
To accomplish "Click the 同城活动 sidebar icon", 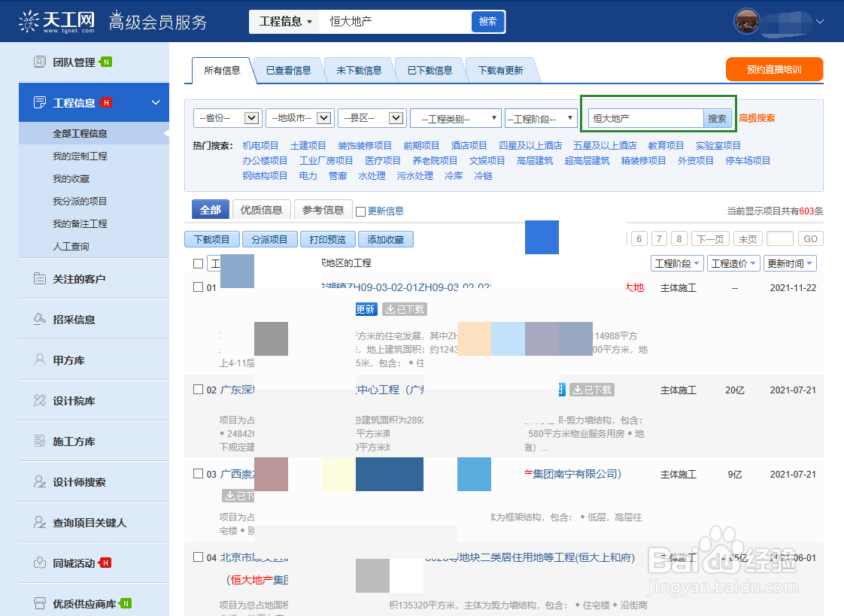I will click(39, 563).
